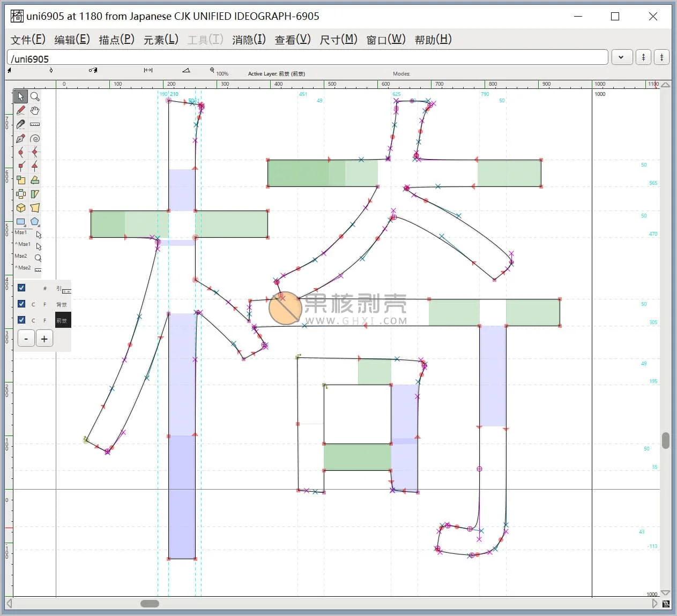Select the Perspective transform tool

[x=35, y=208]
